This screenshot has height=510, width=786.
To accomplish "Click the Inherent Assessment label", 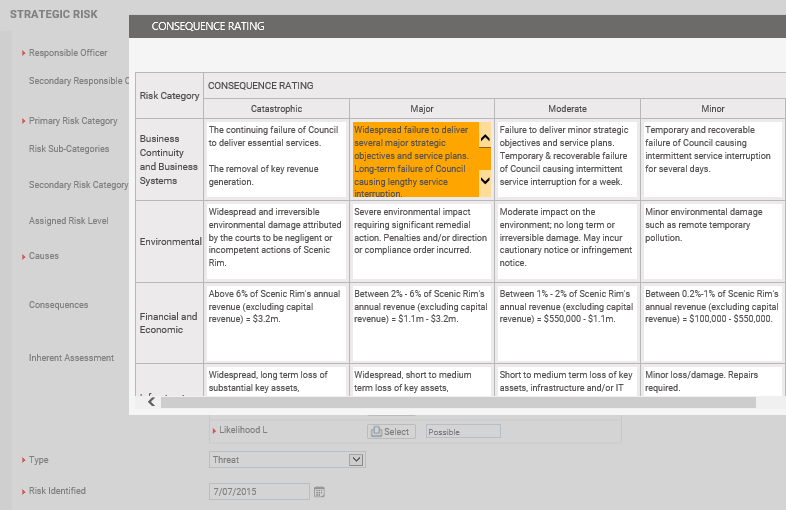I will (x=71, y=358).
